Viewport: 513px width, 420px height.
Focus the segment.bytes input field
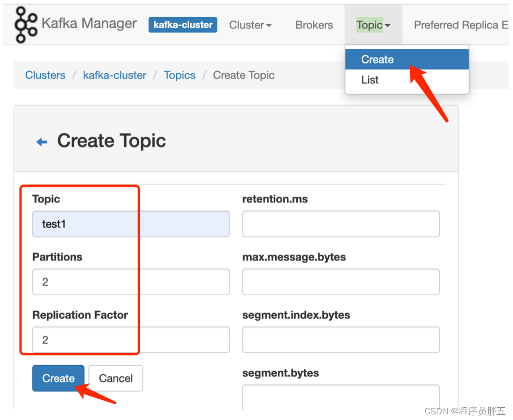[341, 397]
